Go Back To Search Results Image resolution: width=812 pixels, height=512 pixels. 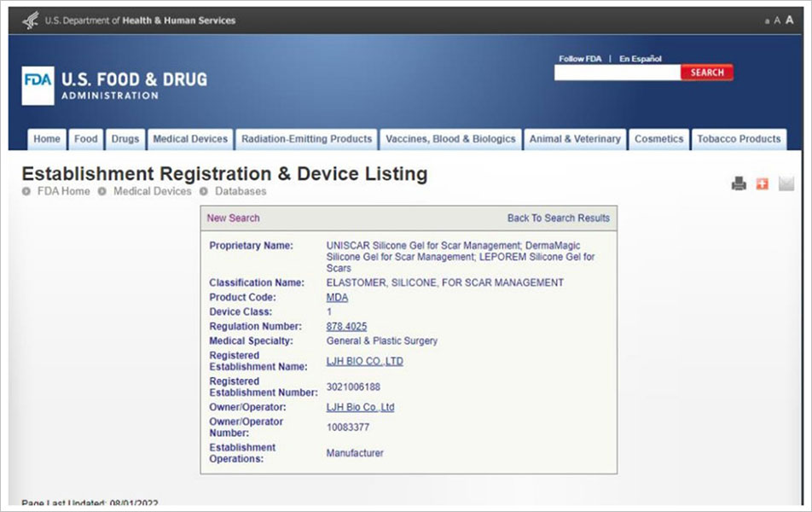pos(558,218)
